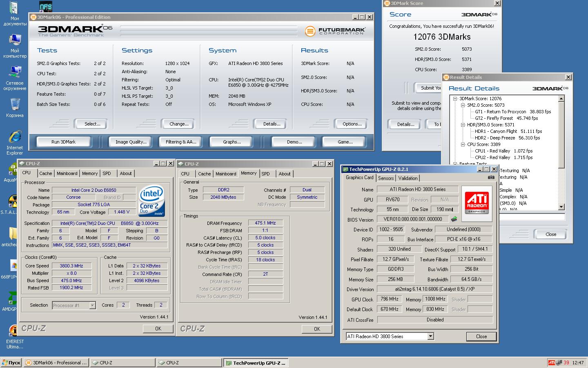Screen dimensions: 588x368
Task: Click the Graphs... button
Action: 232,142
